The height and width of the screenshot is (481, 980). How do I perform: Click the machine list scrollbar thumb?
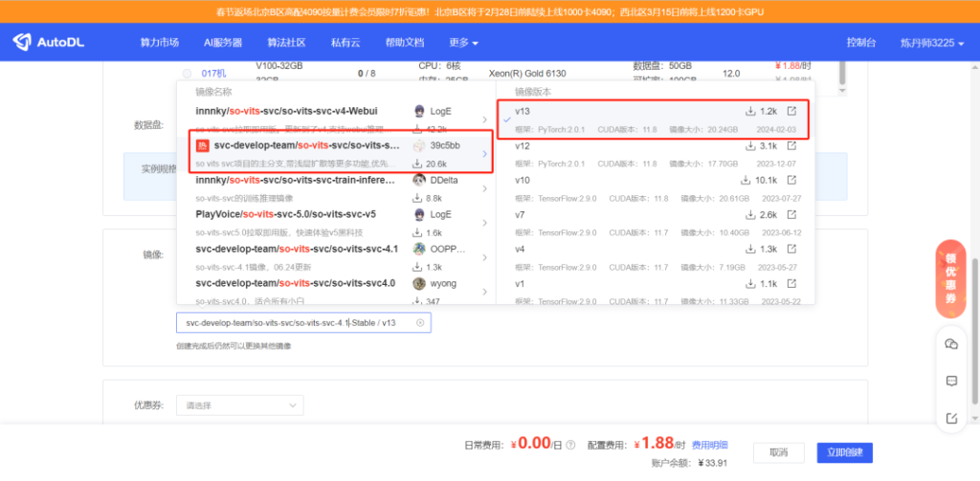tap(842, 73)
